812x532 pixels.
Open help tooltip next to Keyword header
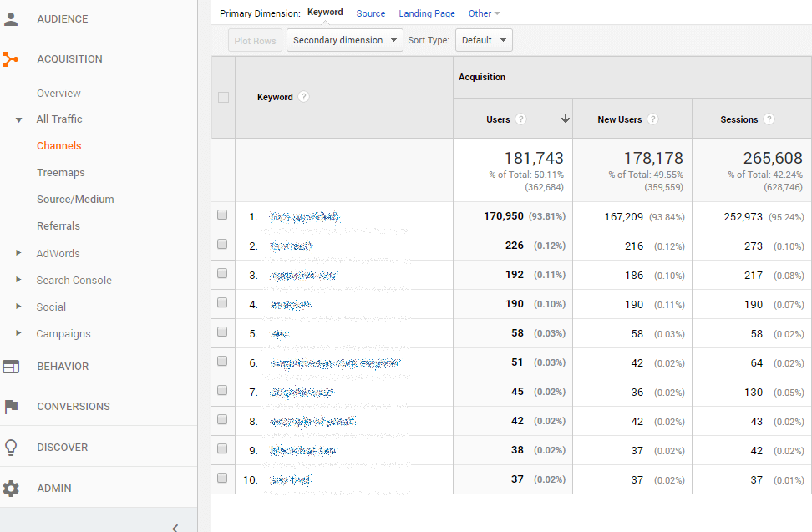click(x=304, y=97)
